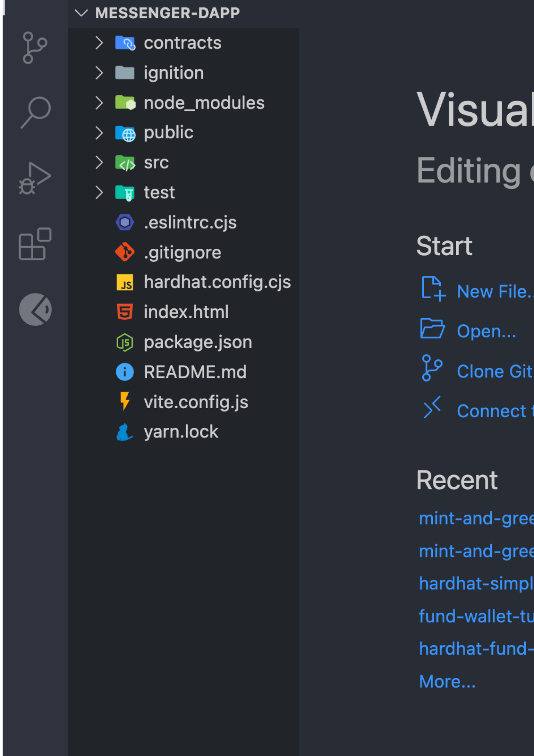Click the Node icon beside package.json

(125, 342)
